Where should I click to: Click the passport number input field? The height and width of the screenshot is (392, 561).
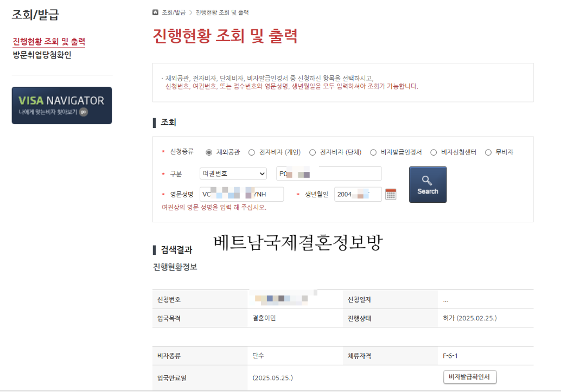329,173
